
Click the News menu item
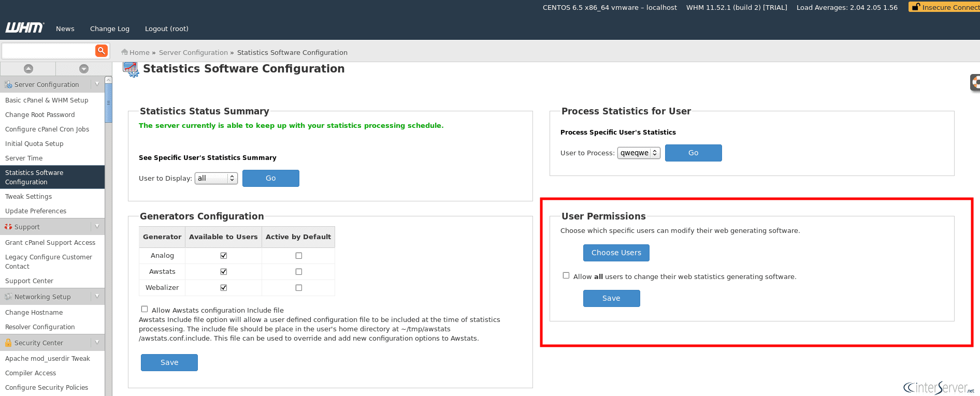click(65, 29)
